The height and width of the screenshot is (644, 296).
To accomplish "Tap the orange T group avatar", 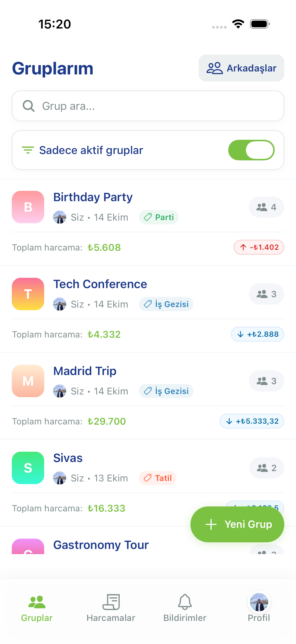I will [28, 294].
